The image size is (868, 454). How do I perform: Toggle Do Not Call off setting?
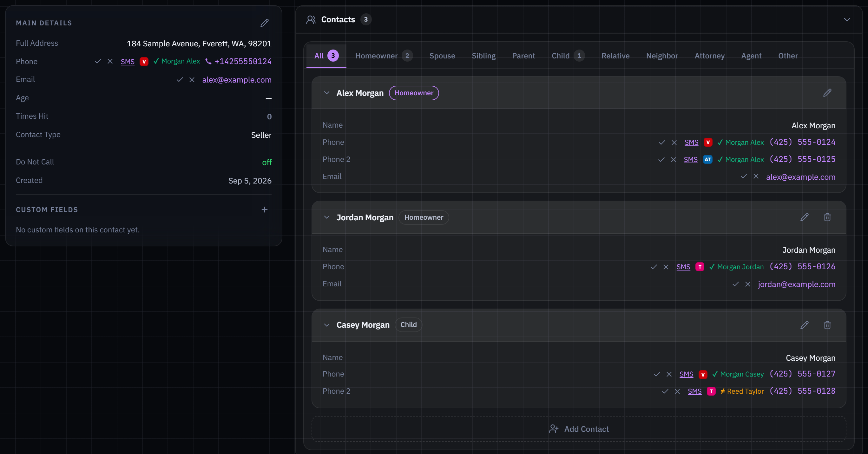[x=267, y=163]
